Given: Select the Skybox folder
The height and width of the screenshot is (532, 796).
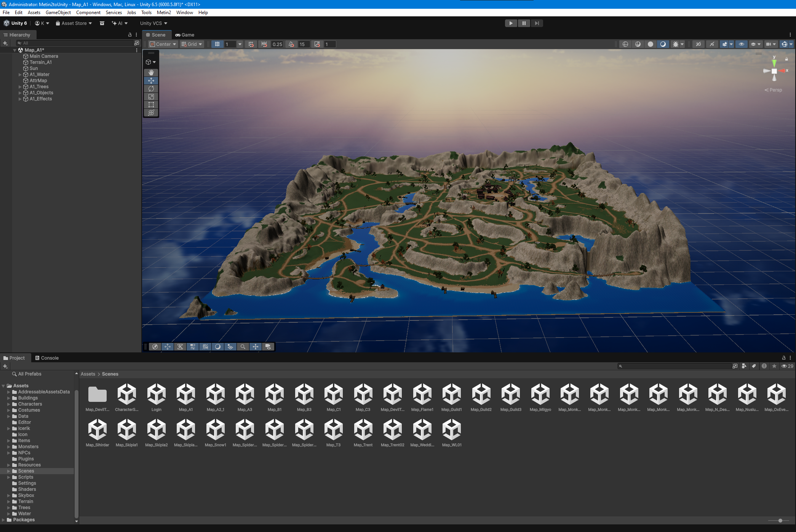Looking at the screenshot, I should [x=26, y=495].
